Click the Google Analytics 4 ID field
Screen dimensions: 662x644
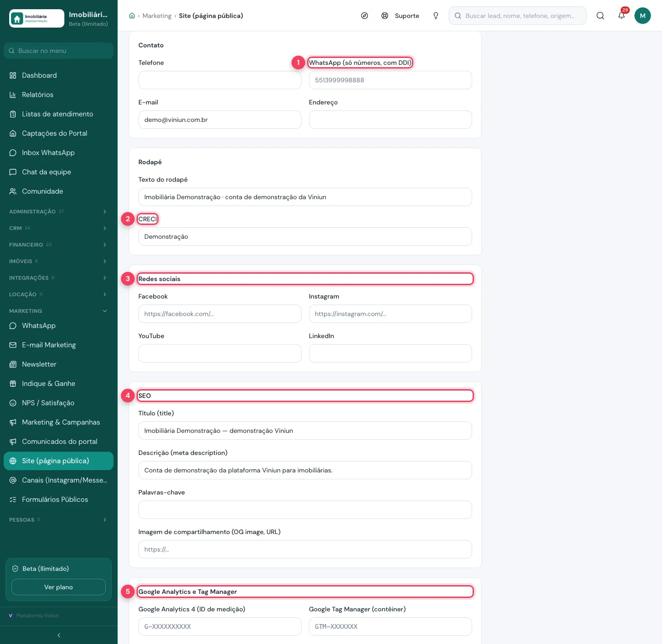(220, 627)
